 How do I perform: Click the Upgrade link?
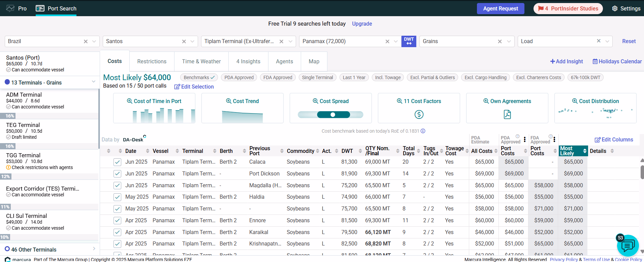[362, 24]
